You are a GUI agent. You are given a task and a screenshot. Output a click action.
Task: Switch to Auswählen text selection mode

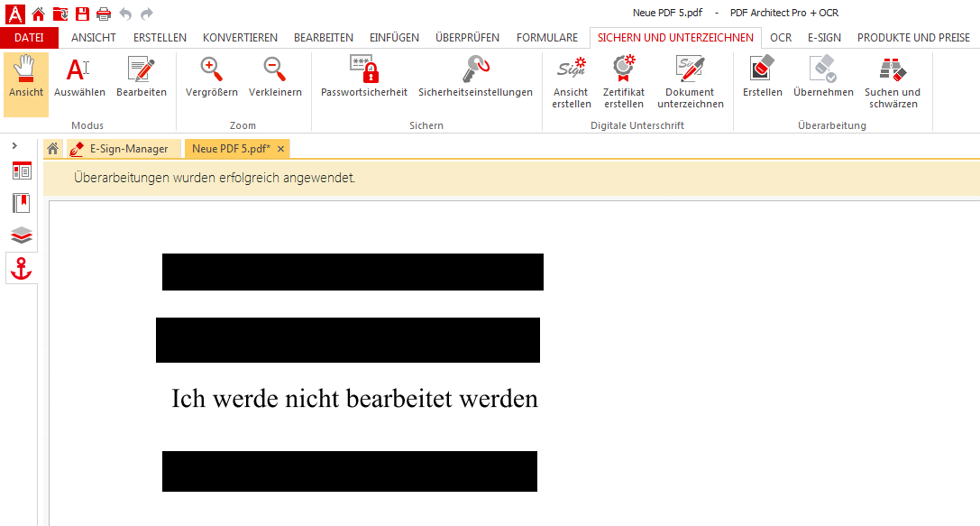79,78
